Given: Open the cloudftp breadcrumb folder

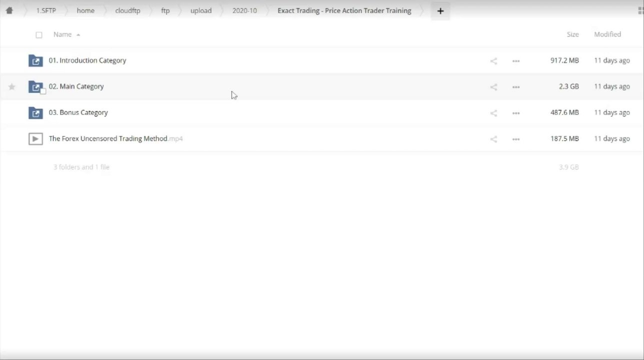Looking at the screenshot, I should (x=127, y=10).
